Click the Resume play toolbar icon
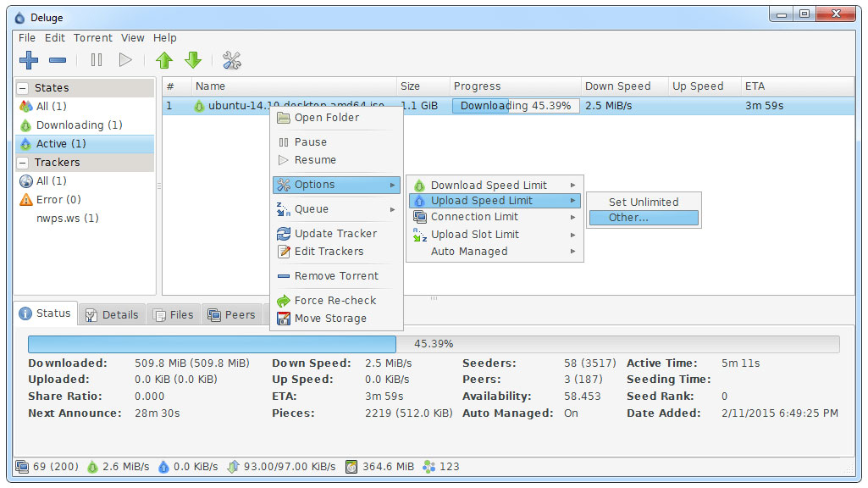This screenshot has height=488, width=868. click(125, 60)
